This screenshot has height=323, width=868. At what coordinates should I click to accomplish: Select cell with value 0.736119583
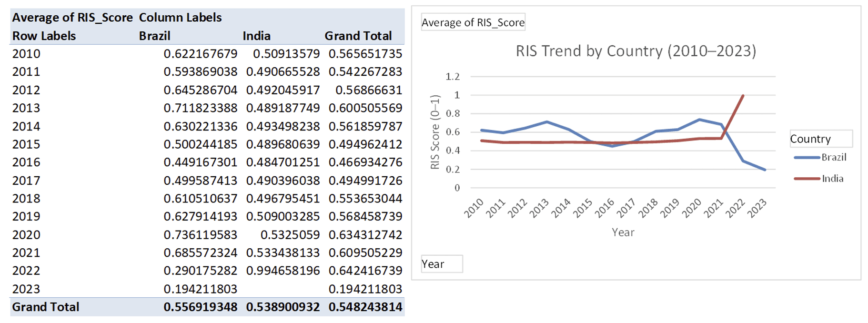point(200,235)
